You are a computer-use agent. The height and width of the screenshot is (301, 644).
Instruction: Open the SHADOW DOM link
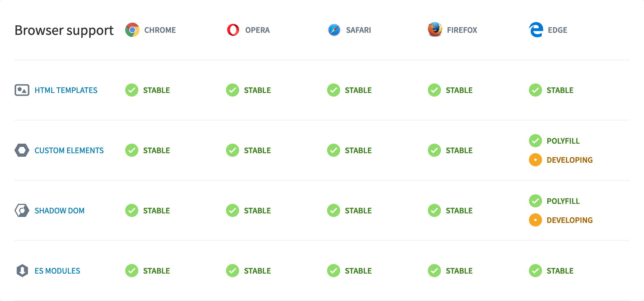[60, 211]
